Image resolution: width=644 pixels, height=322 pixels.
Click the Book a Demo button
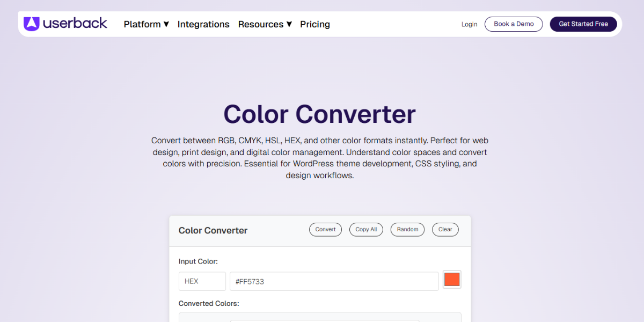click(x=513, y=24)
